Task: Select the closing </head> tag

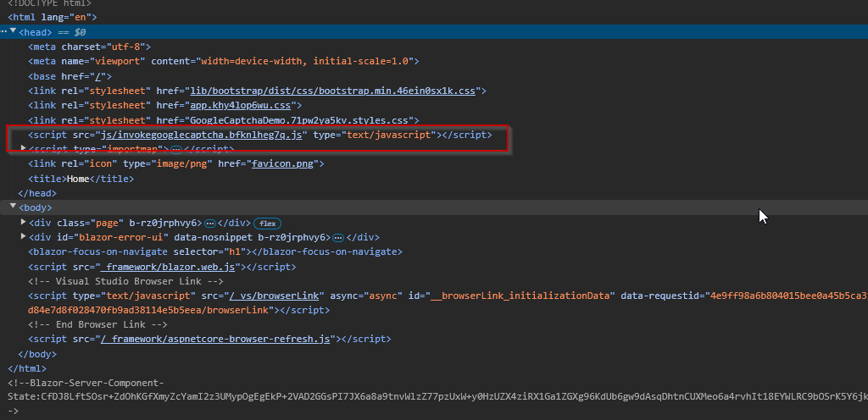Action: click(37, 193)
